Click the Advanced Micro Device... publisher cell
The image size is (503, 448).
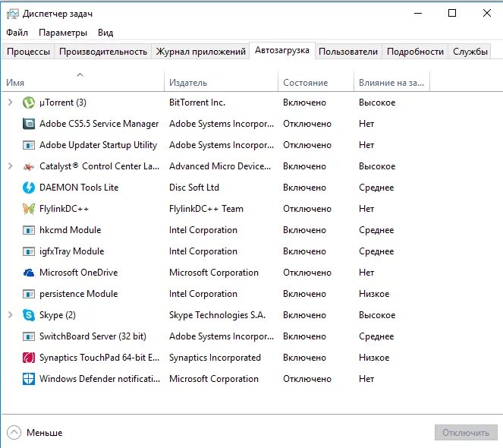click(x=220, y=166)
